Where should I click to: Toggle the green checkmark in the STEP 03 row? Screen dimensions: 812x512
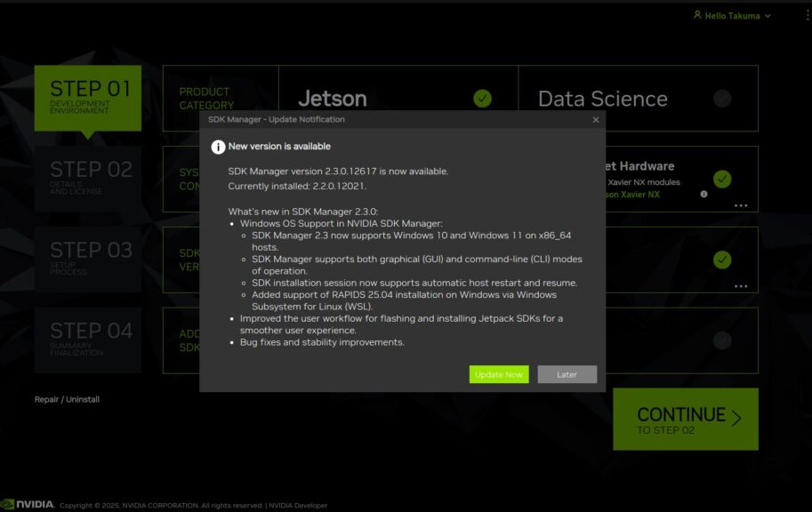722,260
